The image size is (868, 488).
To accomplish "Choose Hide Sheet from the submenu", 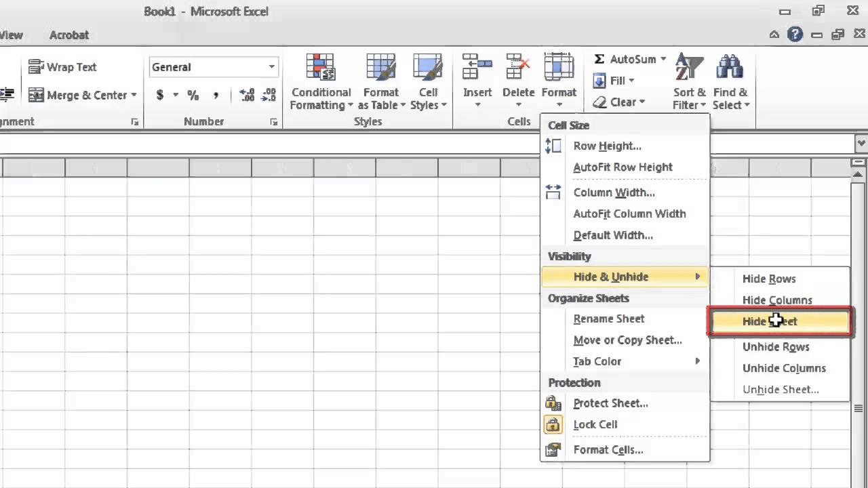I will click(x=777, y=321).
